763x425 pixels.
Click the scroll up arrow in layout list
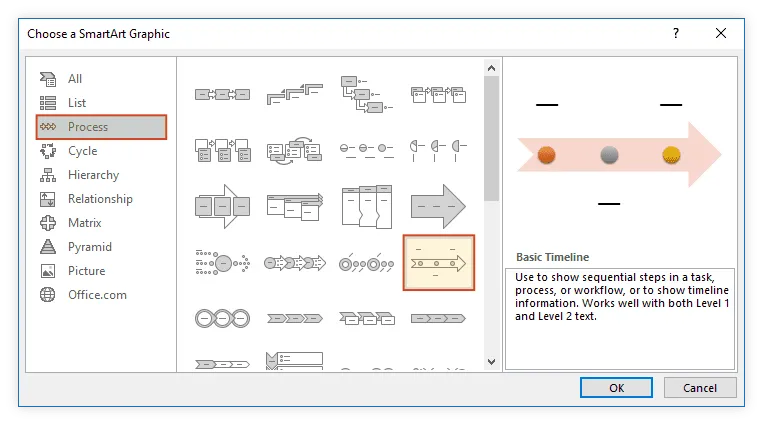point(491,67)
